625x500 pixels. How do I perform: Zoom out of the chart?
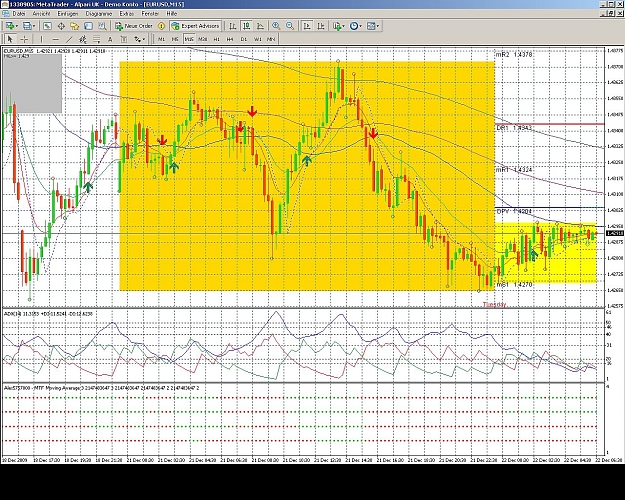(290, 26)
